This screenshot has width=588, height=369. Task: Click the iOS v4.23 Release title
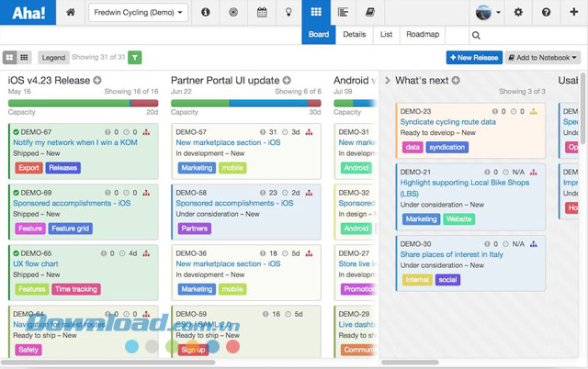tap(49, 80)
